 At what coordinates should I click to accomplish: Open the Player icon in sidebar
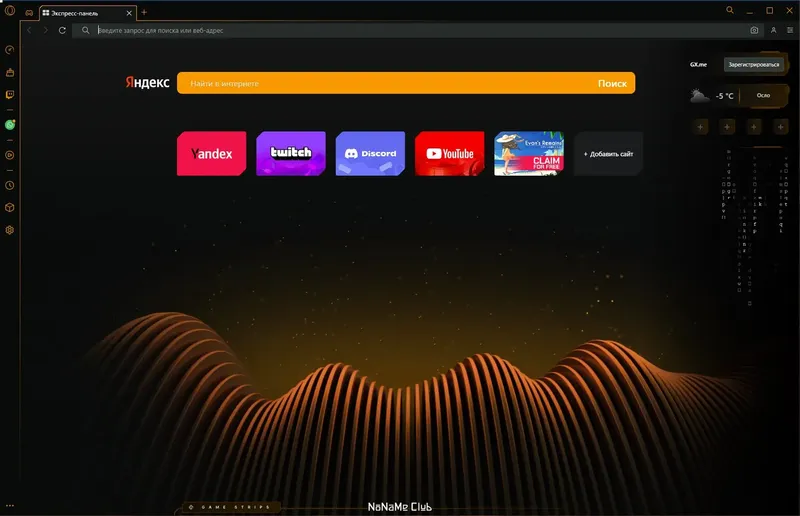click(10, 155)
